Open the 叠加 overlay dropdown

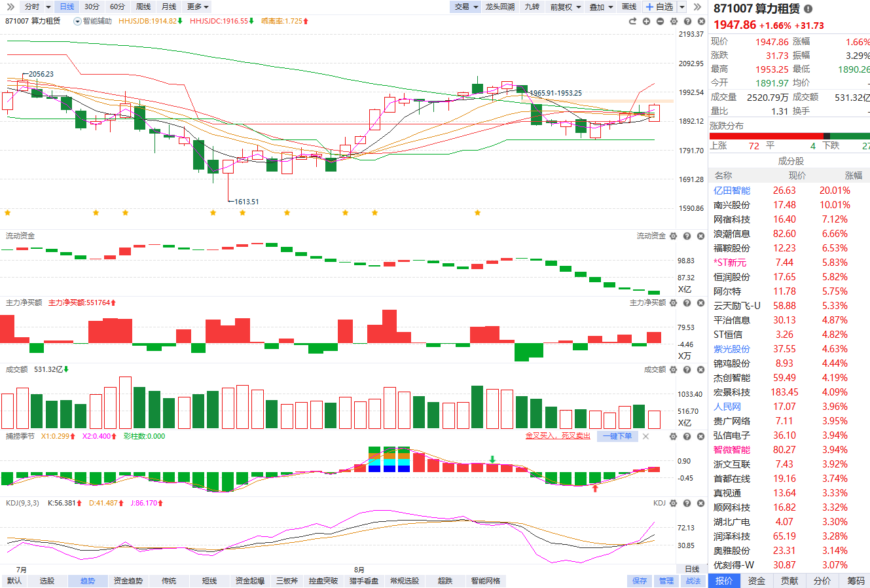tap(601, 7)
